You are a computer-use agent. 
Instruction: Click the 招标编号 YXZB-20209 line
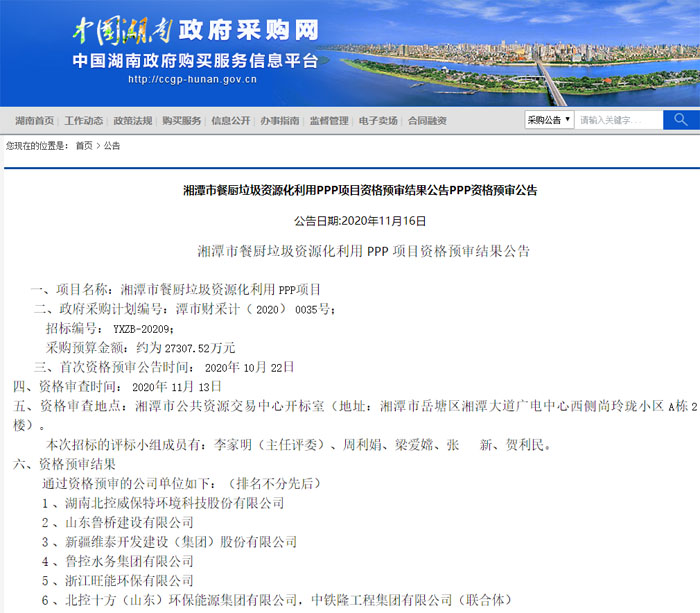[110, 329]
